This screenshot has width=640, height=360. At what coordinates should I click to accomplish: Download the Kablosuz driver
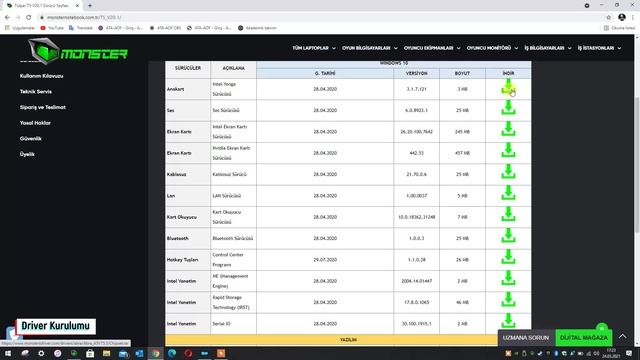click(508, 172)
